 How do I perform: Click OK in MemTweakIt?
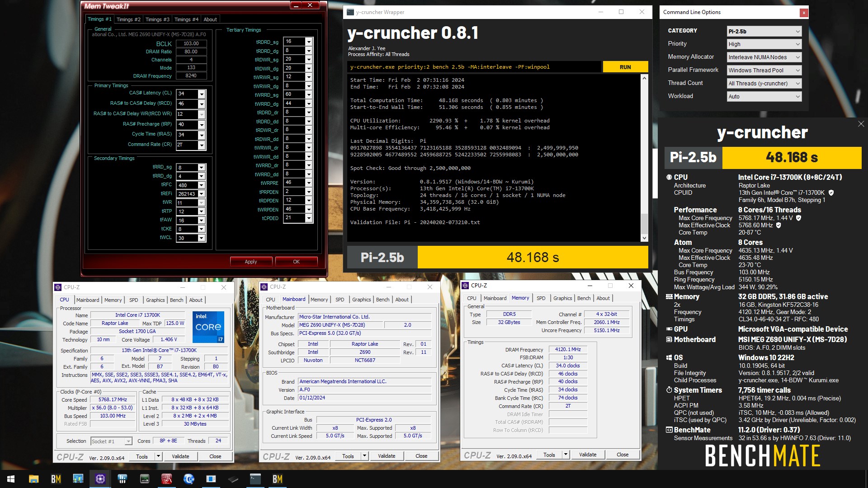296,262
